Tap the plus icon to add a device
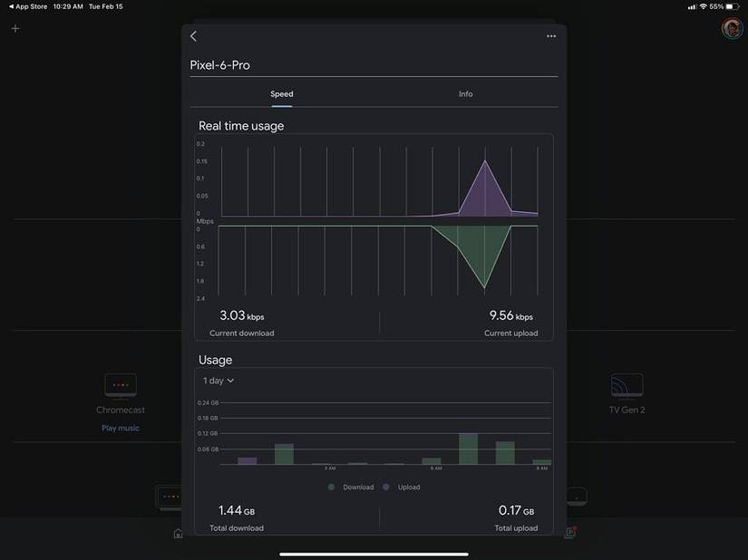Viewport: 748px width, 560px height. (x=15, y=28)
